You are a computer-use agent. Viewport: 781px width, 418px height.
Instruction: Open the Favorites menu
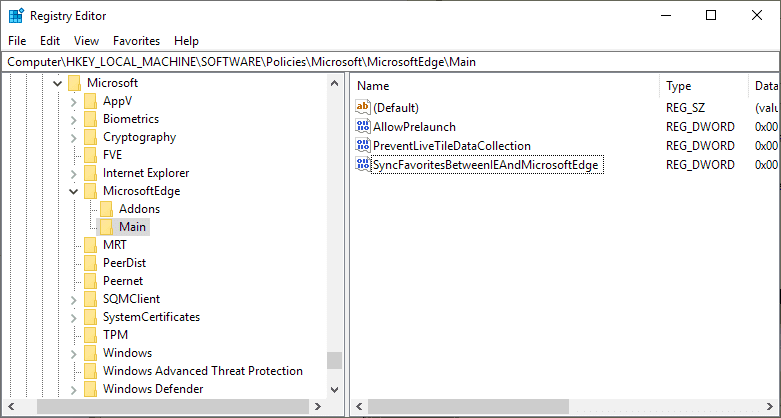(136, 41)
